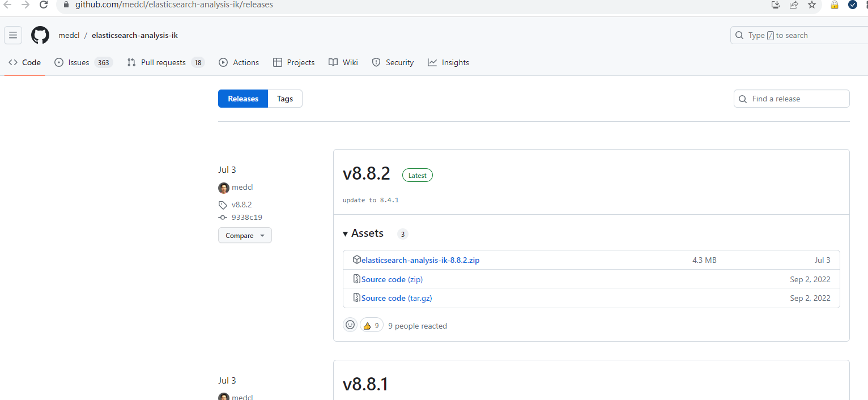Open the Pull requests tab
Screen dimensions: 868x400
tap(166, 62)
